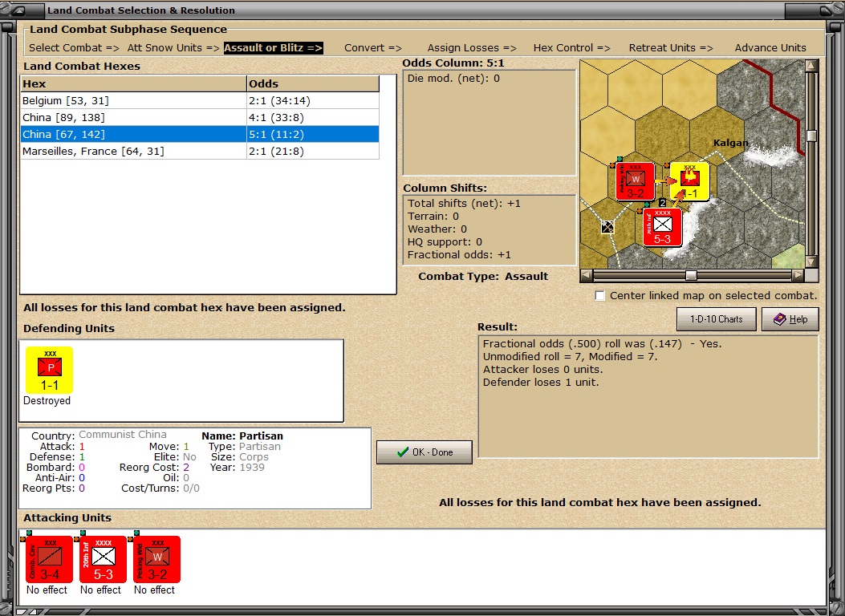The width and height of the screenshot is (845, 616).
Task: Click the 3-2 warlord unit on the map
Action: tap(635, 181)
